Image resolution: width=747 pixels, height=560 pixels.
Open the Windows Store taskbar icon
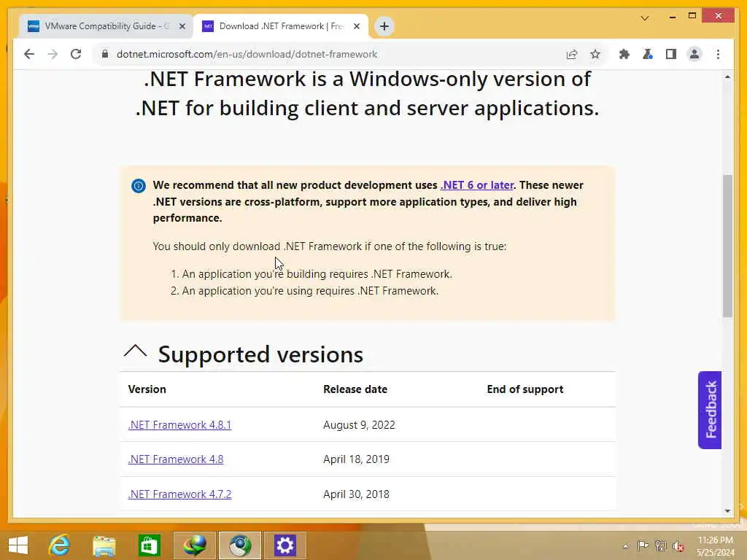(149, 545)
